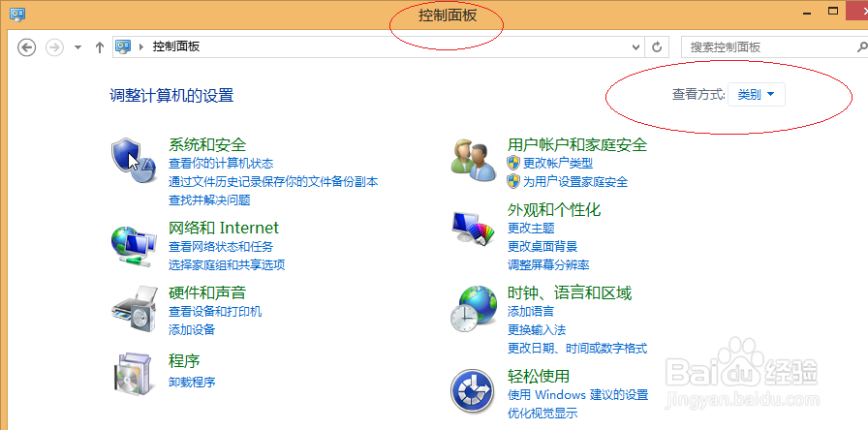Click the 调整屏幕分辨率 link
This screenshot has width=868, height=430.
pos(548,265)
